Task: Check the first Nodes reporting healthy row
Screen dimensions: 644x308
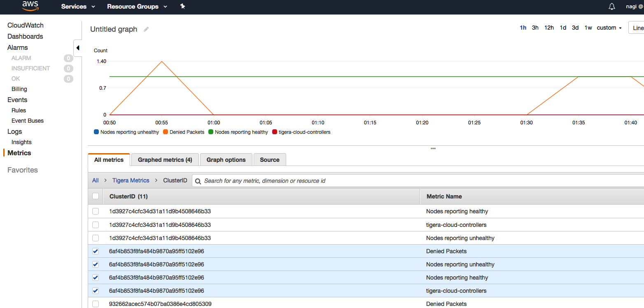Action: pyautogui.click(x=96, y=211)
